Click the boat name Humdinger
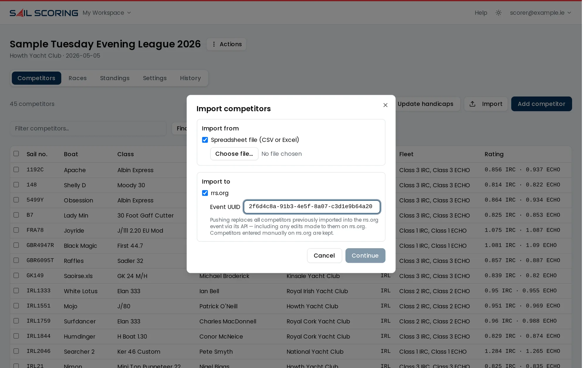588x368 pixels. coord(79,336)
